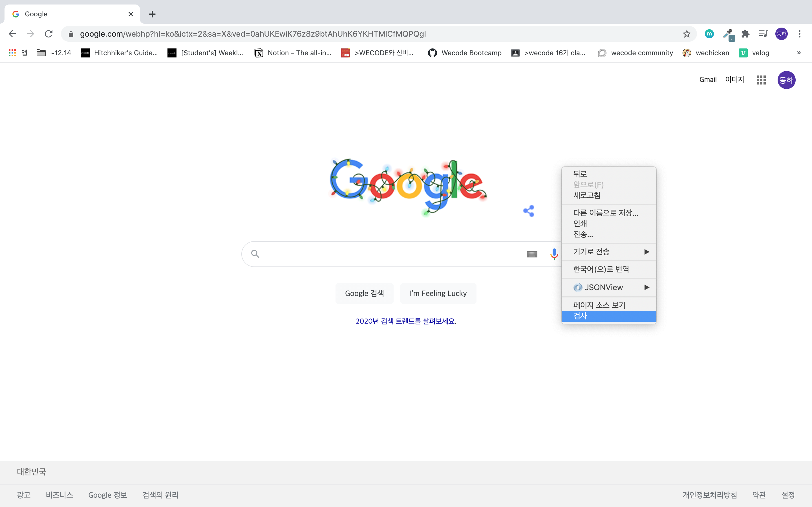812x507 pixels.
Task: Choose 페이지 소스 보기 menu entry
Action: click(x=599, y=305)
